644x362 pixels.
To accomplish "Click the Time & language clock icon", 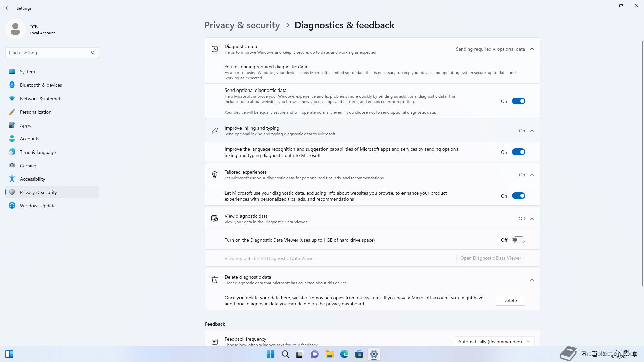I will [12, 152].
